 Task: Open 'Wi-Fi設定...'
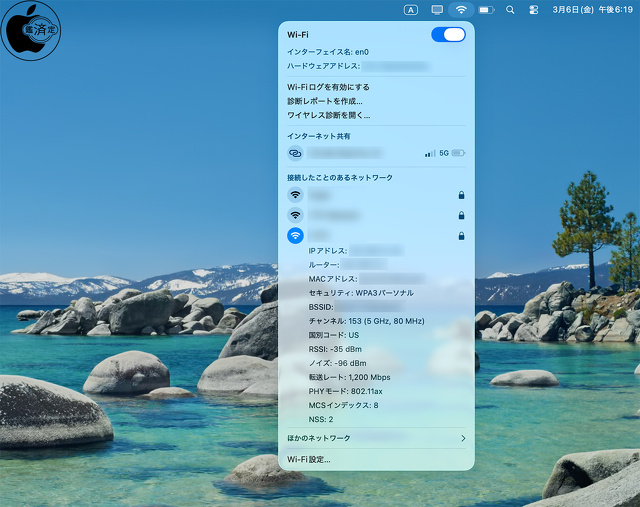point(309,459)
